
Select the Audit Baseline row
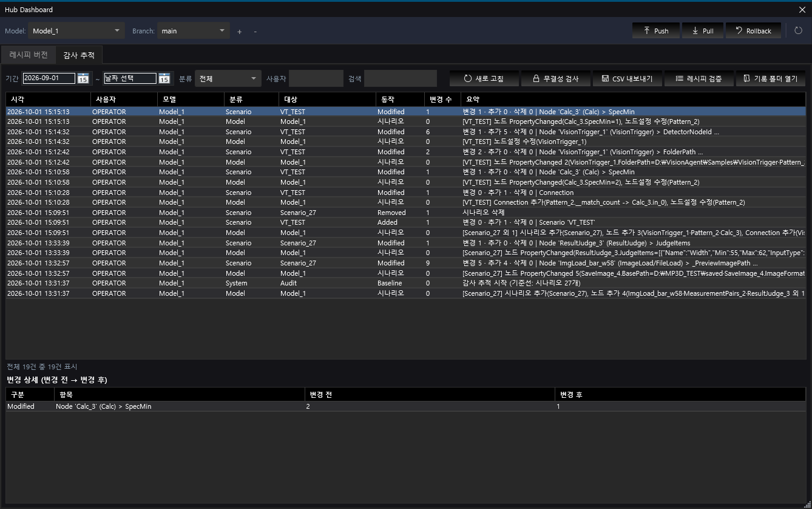405,283
